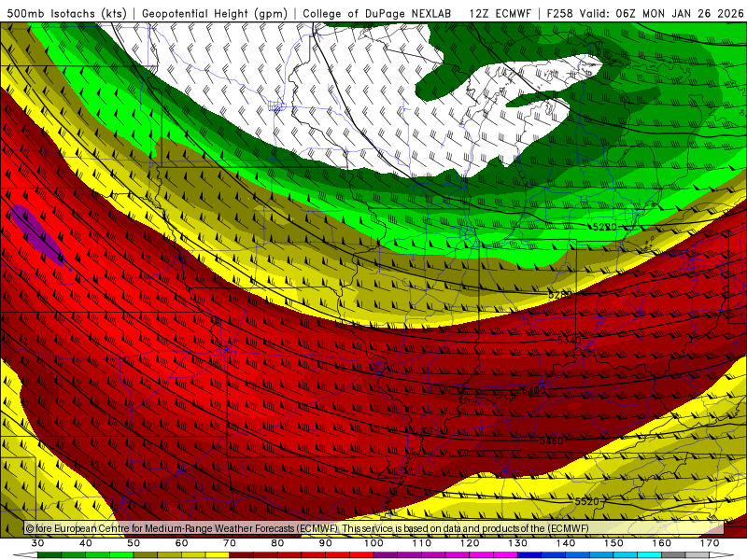Click the 'Geopotential Height (gpm)' header label

215,14
